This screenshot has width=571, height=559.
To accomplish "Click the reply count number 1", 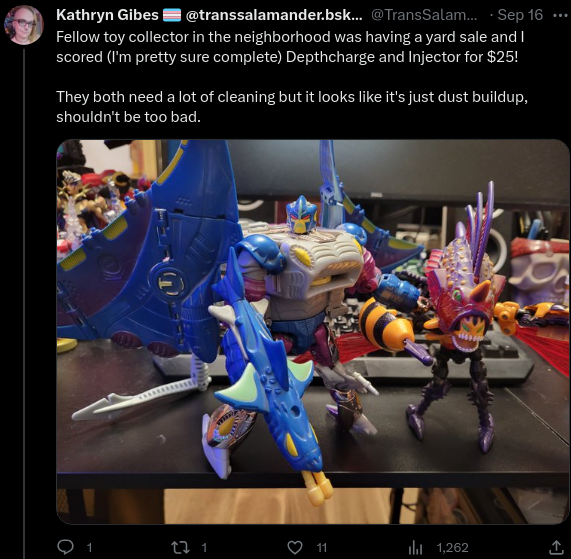I will (90, 547).
